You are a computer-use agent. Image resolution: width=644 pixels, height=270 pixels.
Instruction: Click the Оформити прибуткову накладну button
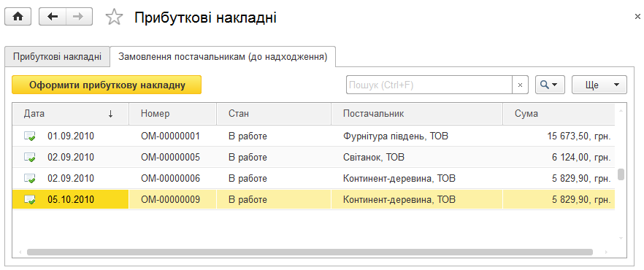107,85
